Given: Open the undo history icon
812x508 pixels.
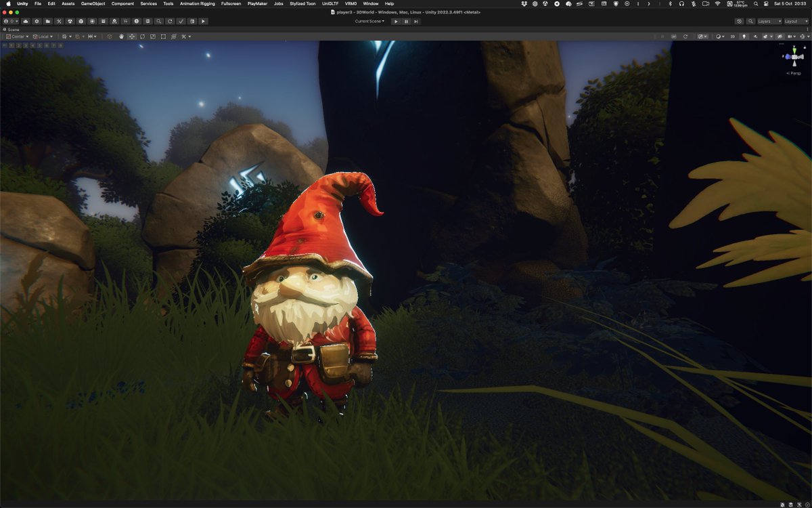Looking at the screenshot, I should 740,22.
